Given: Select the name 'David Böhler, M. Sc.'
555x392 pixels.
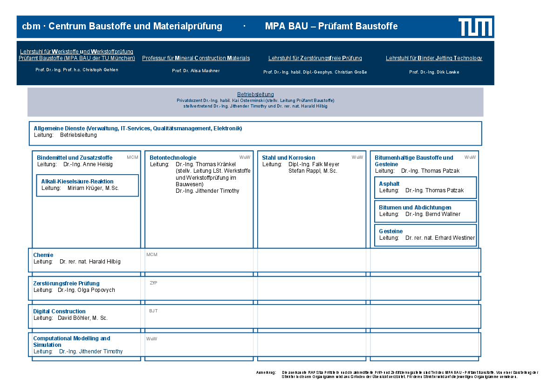Looking at the screenshot, I should coord(82,318).
